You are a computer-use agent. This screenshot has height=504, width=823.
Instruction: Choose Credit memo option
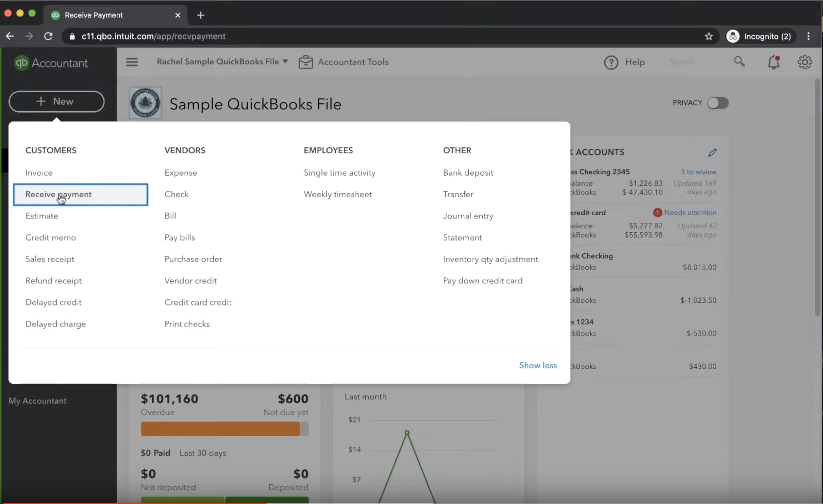coord(50,237)
